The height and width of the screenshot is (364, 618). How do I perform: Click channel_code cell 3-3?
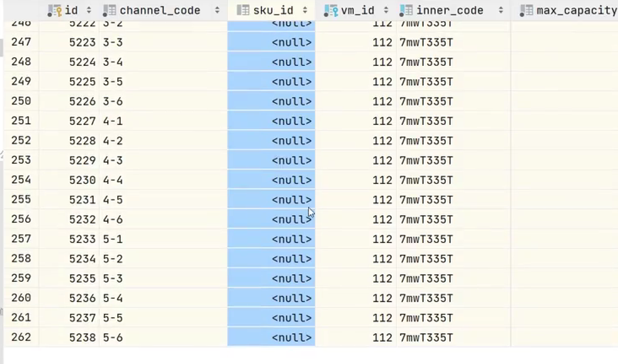(x=163, y=42)
